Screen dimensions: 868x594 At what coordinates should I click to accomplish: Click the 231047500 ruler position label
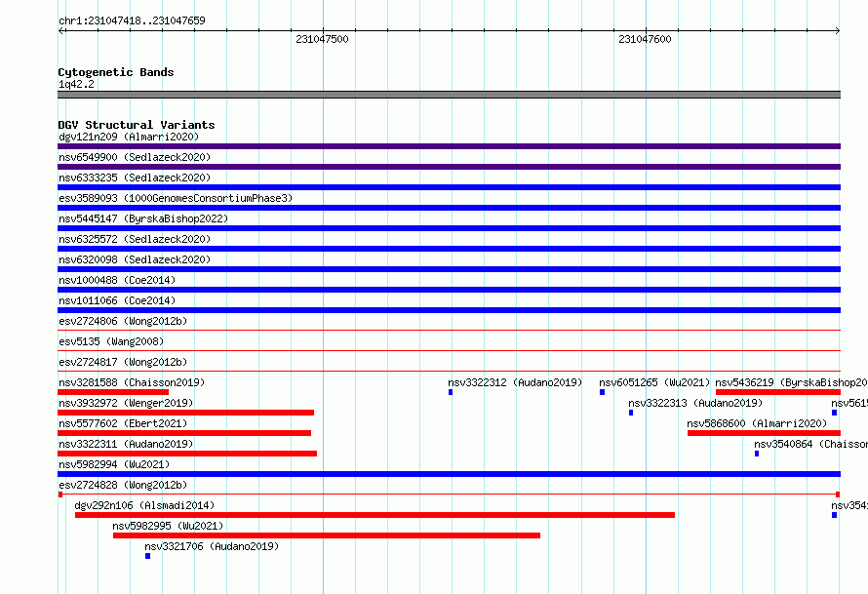322,39
